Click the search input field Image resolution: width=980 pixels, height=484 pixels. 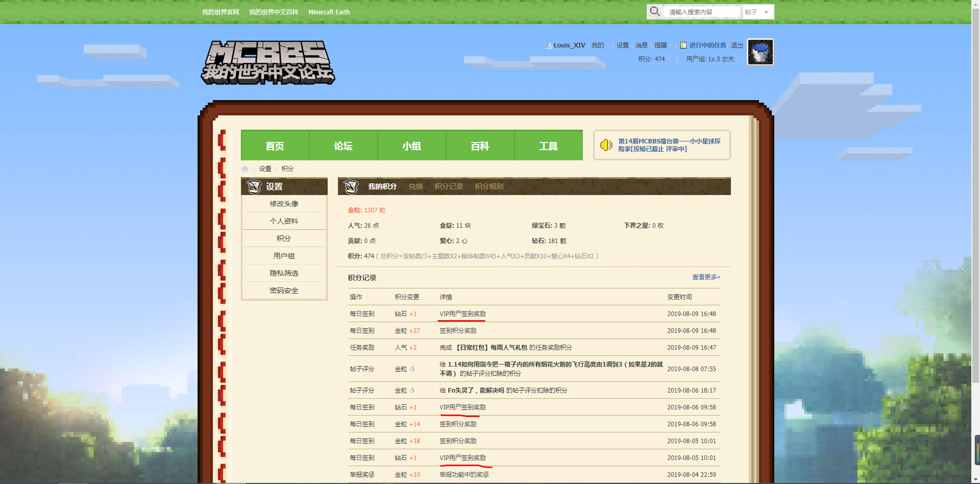[x=703, y=12]
